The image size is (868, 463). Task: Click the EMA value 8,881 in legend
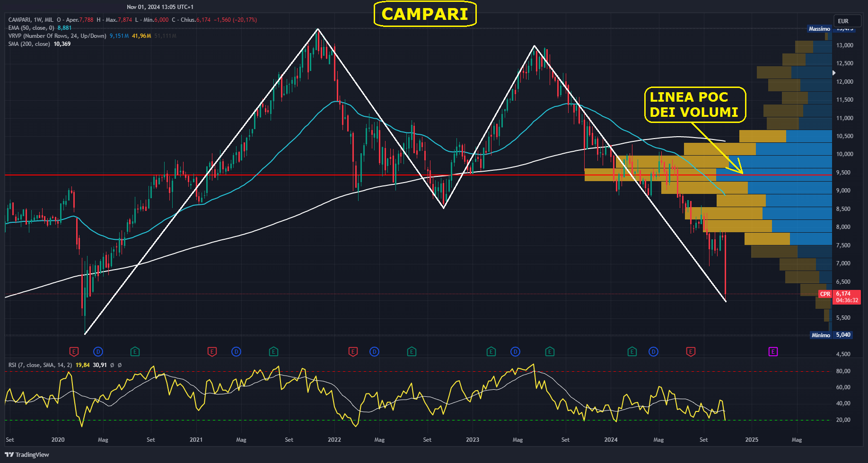64,28
